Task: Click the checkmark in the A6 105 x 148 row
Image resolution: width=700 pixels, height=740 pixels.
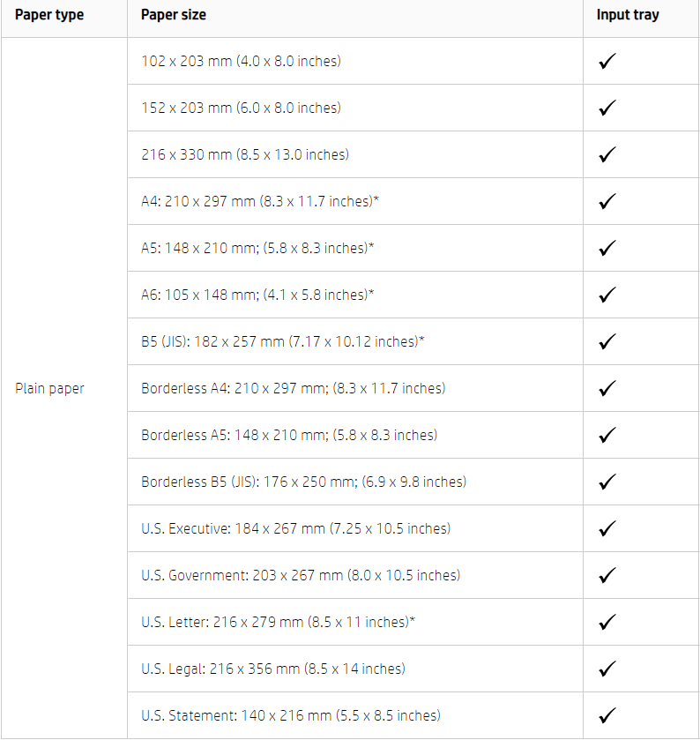Action: pyautogui.click(x=607, y=295)
